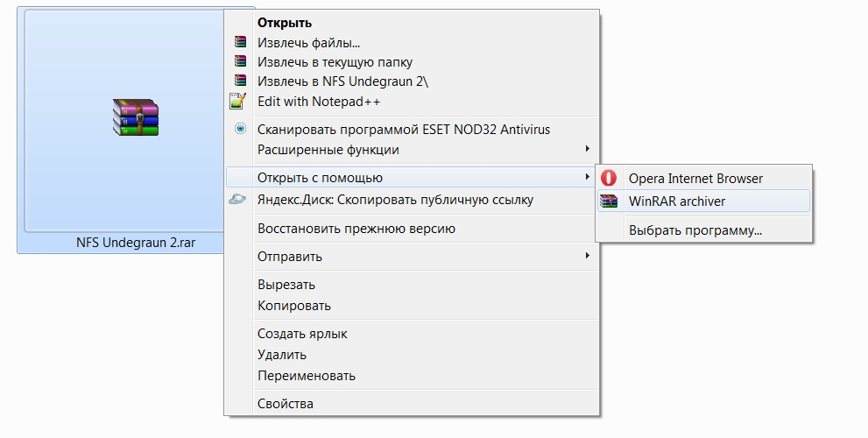Open with WinRAR archiver
This screenshot has height=438, width=868.
click(703, 201)
